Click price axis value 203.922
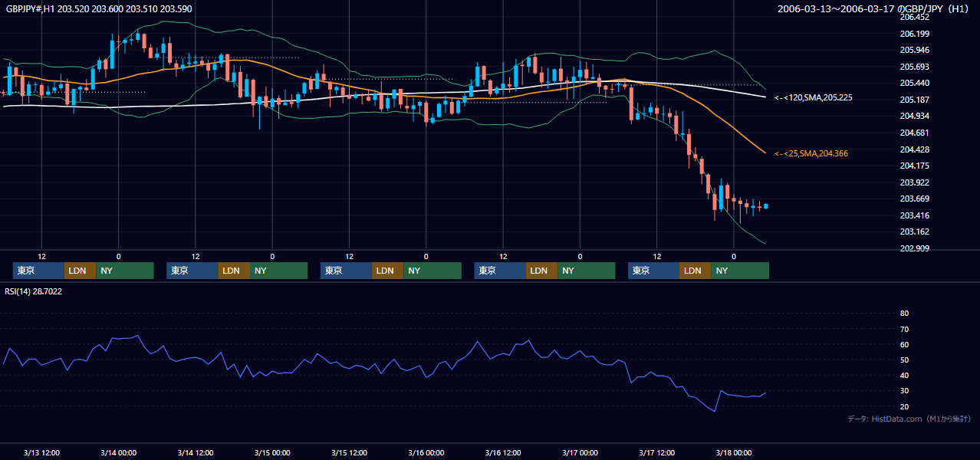This screenshot has width=980, height=460. [915, 182]
